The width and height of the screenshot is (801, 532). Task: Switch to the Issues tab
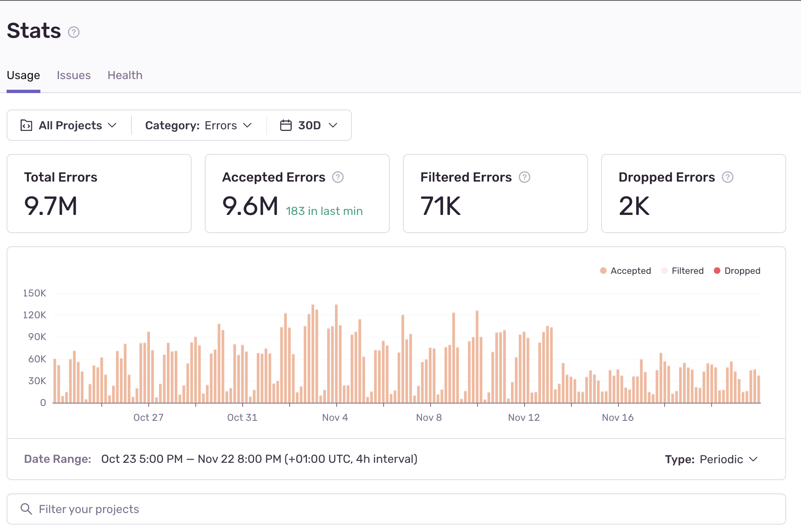(x=74, y=75)
